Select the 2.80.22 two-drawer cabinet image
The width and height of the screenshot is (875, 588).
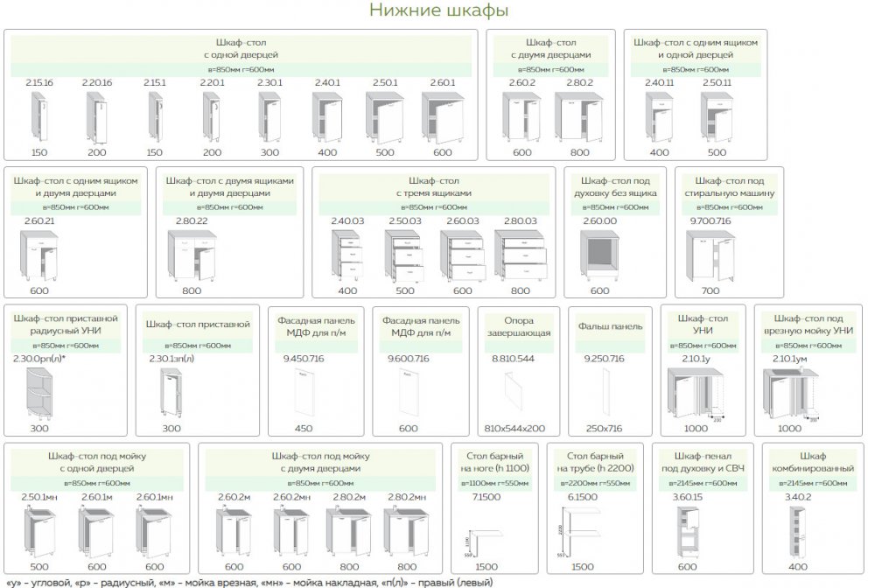191,255
